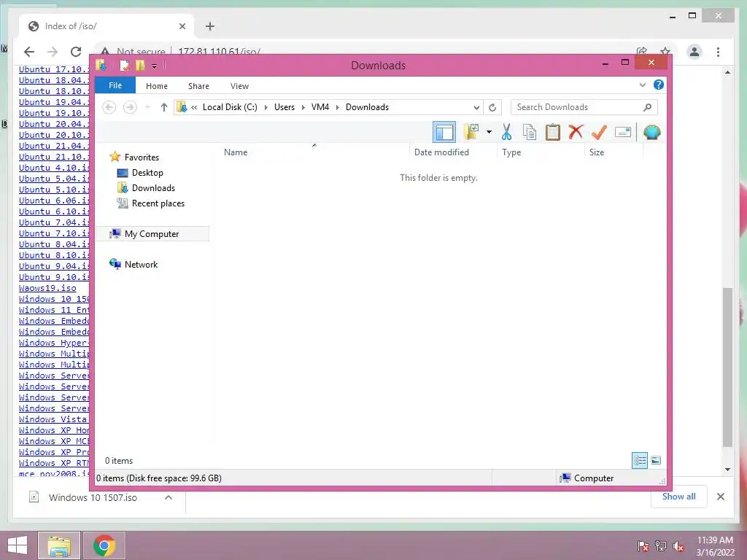
Task: Click Explorer forward arrow button
Action: pyautogui.click(x=130, y=107)
